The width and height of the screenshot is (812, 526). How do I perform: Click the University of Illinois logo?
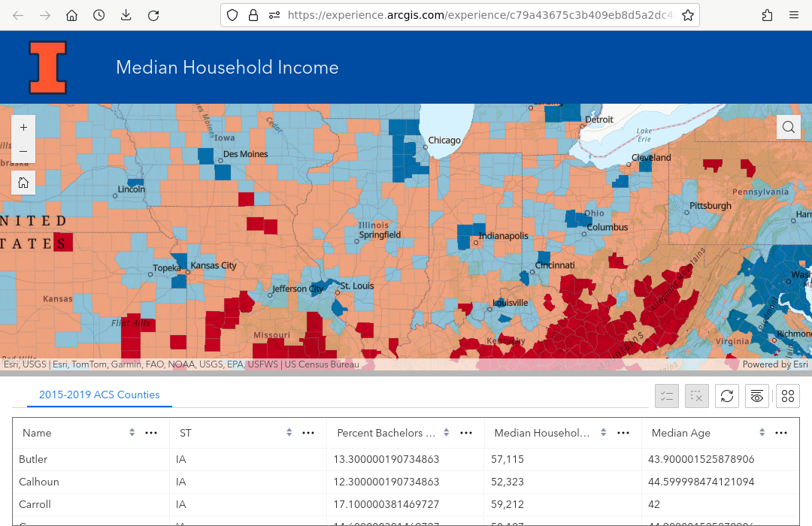(x=48, y=68)
